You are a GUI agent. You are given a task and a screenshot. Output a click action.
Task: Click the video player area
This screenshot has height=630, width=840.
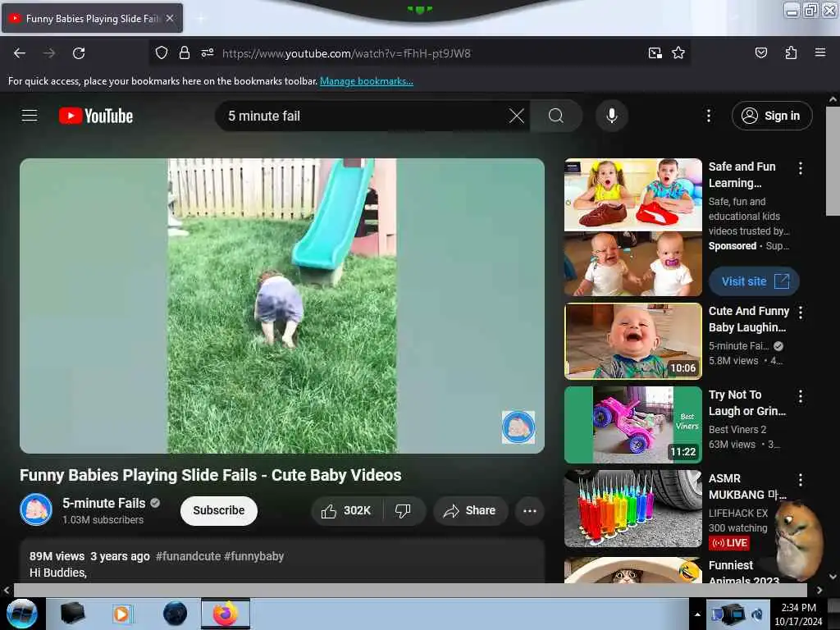pos(282,306)
